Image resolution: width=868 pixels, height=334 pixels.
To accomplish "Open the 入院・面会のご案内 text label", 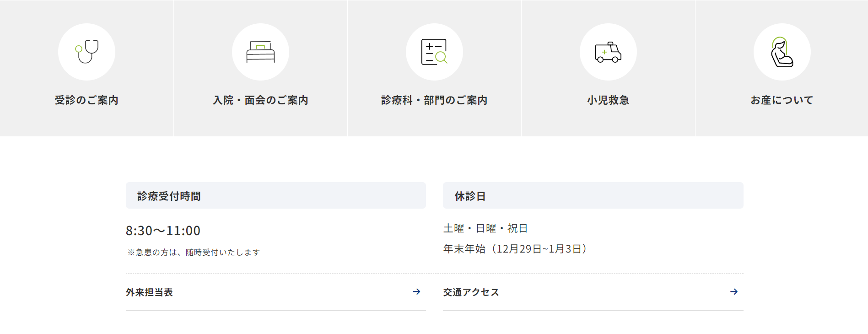I will [x=260, y=100].
